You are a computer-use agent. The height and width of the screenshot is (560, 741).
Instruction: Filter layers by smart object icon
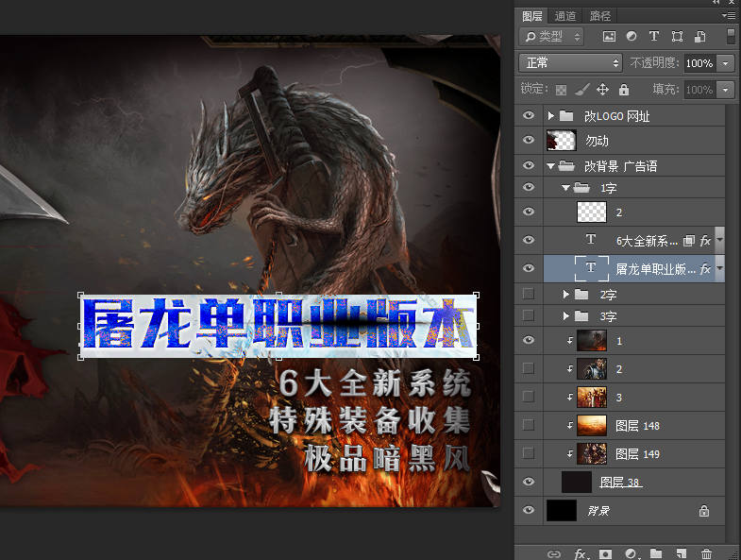[x=699, y=37]
